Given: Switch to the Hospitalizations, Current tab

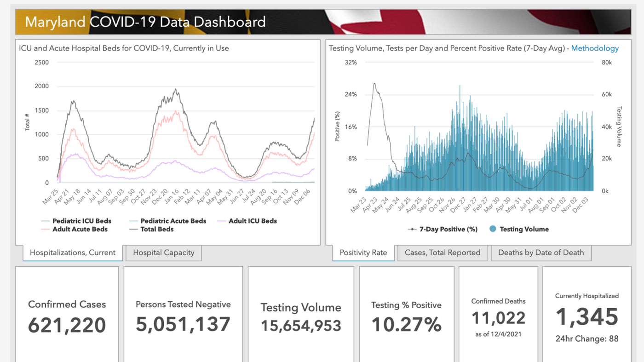Looking at the screenshot, I should 72,253.
